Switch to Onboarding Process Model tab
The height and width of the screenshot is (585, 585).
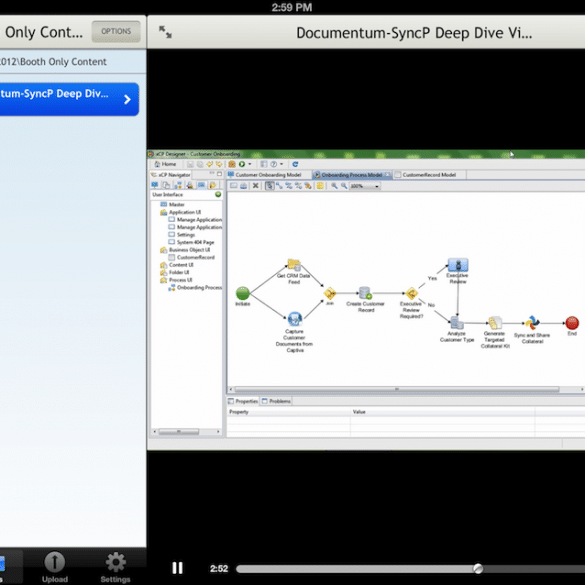click(x=352, y=175)
